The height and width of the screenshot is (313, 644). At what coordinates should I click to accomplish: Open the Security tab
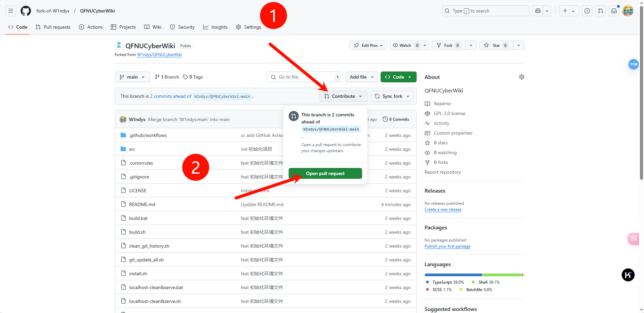click(182, 27)
